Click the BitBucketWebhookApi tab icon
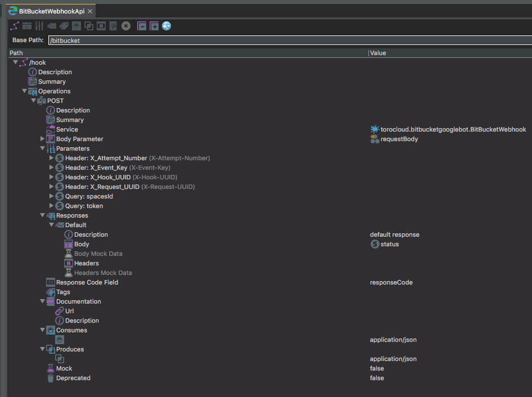This screenshot has height=397, width=532. tap(13, 11)
